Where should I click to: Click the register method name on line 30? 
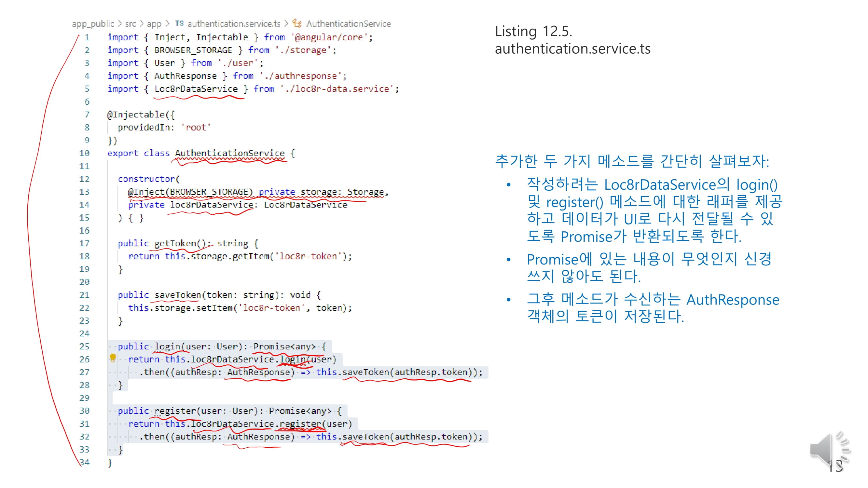pos(175,411)
